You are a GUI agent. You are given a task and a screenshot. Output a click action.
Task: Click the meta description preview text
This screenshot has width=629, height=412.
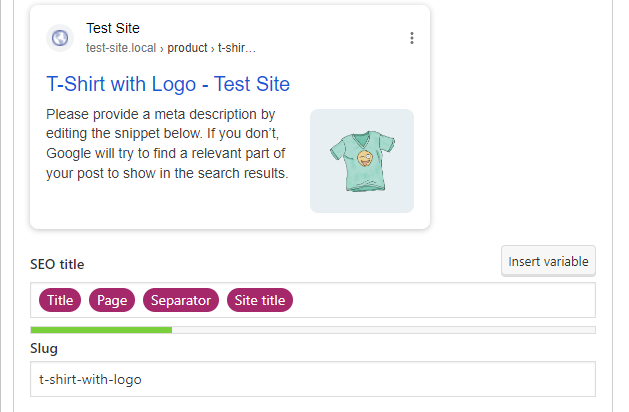167,144
